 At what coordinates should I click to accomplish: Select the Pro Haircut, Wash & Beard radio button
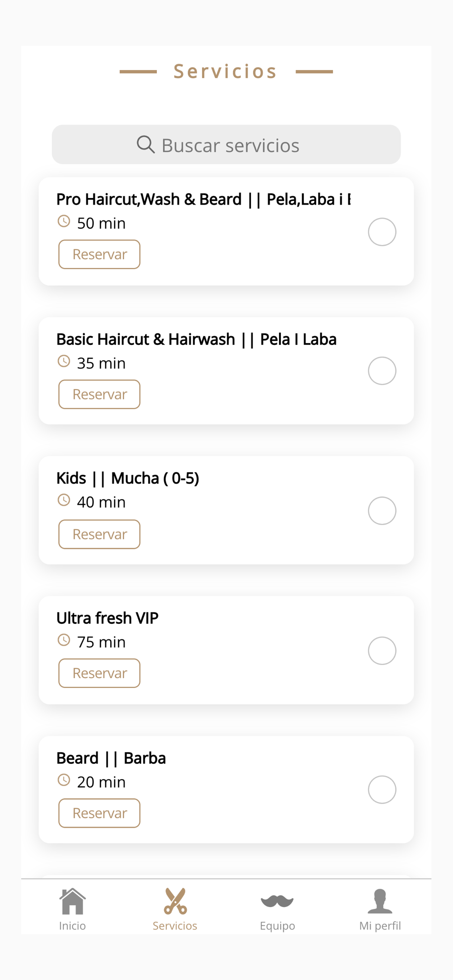click(382, 232)
